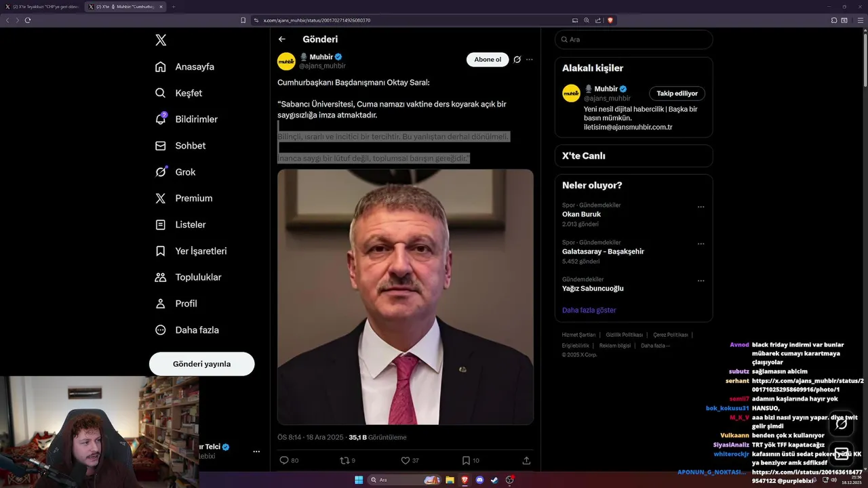Open the post's more options menu
868x488 pixels.
(x=530, y=60)
